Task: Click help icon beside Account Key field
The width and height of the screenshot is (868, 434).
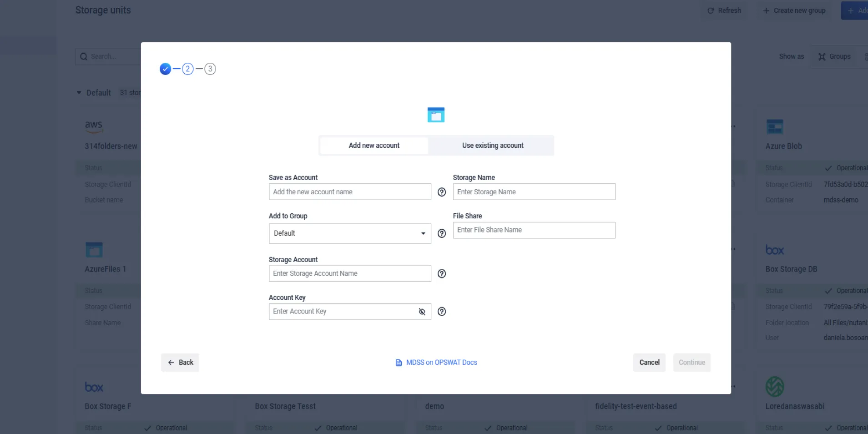Action: click(x=441, y=312)
